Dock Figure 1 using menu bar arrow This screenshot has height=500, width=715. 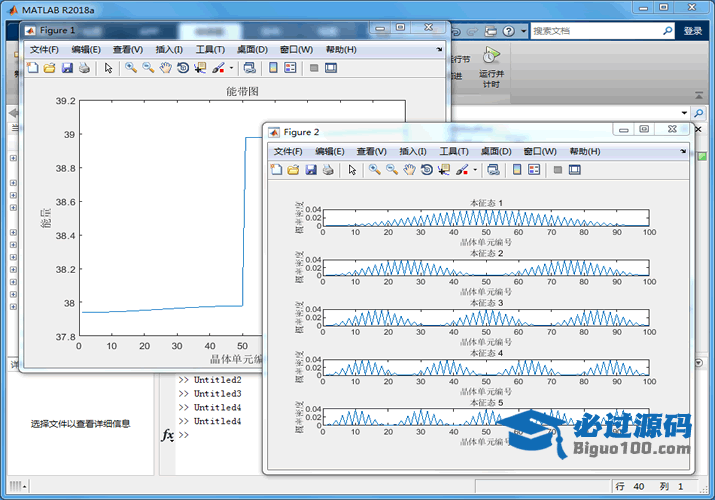439,49
